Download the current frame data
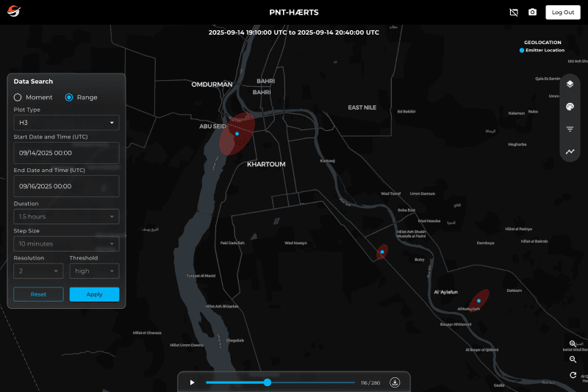The width and height of the screenshot is (588, 392). coord(395,382)
